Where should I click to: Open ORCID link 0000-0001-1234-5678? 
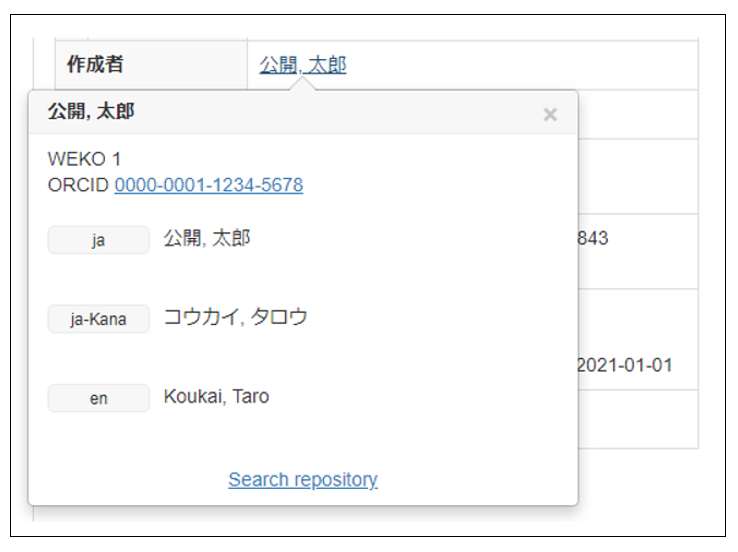tap(208, 185)
